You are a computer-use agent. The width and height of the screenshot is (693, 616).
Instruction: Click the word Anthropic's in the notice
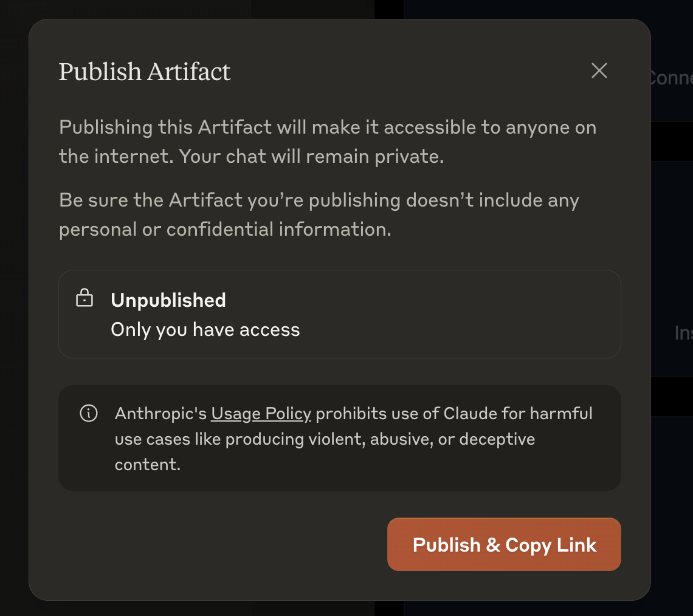pos(161,414)
